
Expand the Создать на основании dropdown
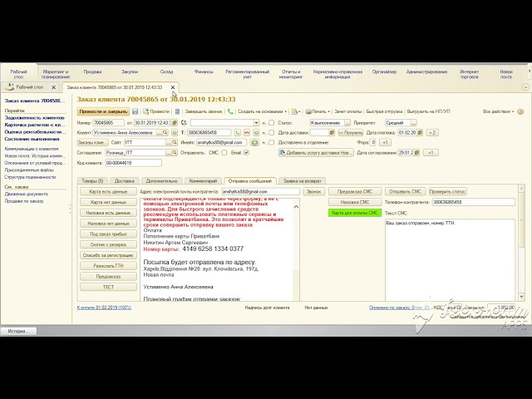click(x=262, y=111)
